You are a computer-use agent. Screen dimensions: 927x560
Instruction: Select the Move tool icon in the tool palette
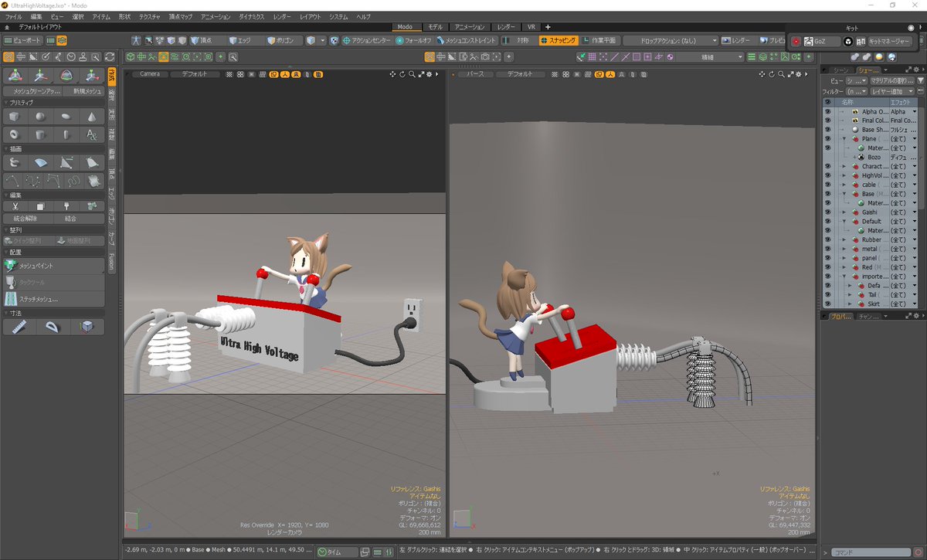[x=40, y=75]
